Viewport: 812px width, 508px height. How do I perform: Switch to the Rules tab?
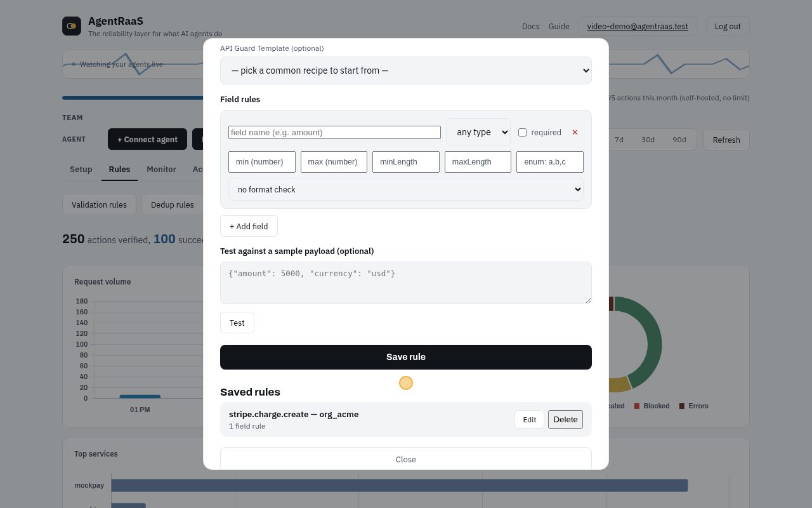tap(119, 169)
